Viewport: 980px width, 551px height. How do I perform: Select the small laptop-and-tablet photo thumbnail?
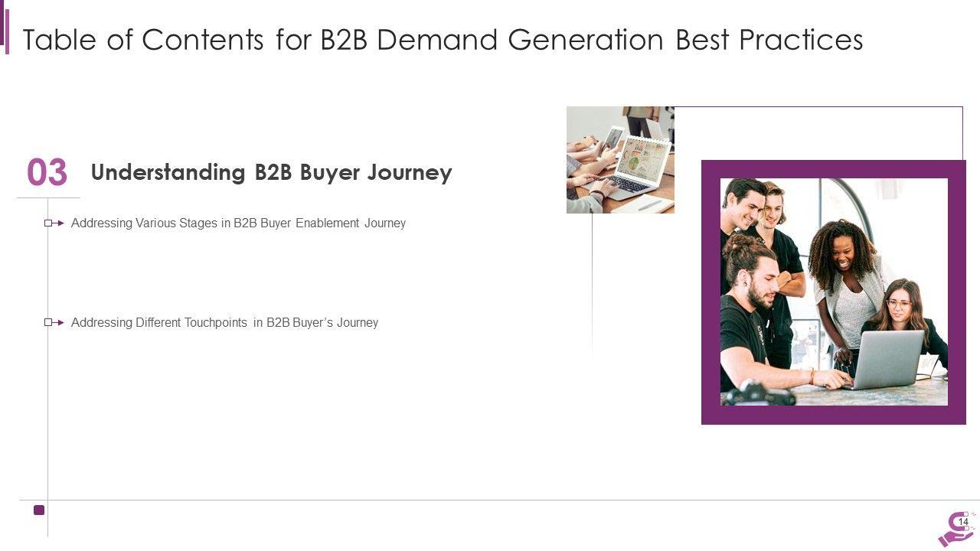620,159
